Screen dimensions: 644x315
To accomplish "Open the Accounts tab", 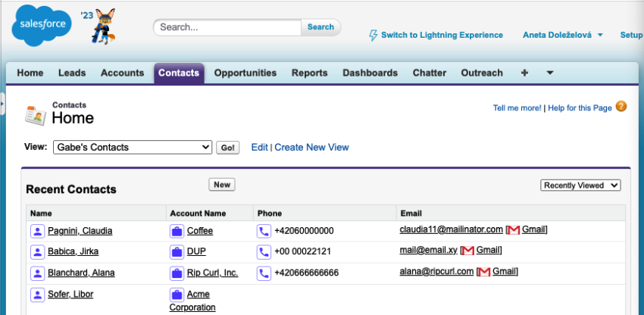I will coord(123,73).
